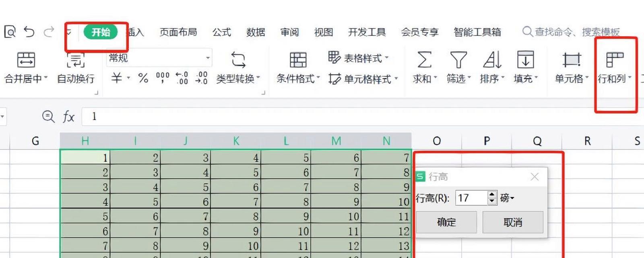Switch to the 数据 tab
This screenshot has width=644, height=258.
point(256,32)
